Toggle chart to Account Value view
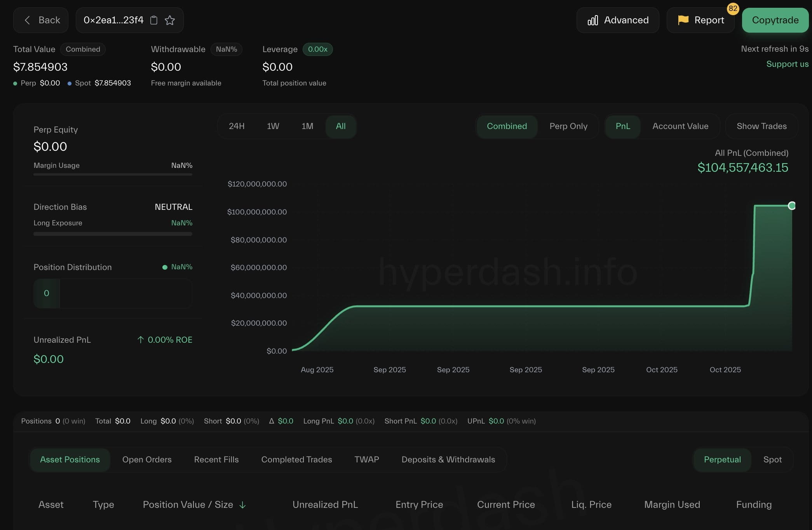The height and width of the screenshot is (530, 812). pyautogui.click(x=680, y=126)
